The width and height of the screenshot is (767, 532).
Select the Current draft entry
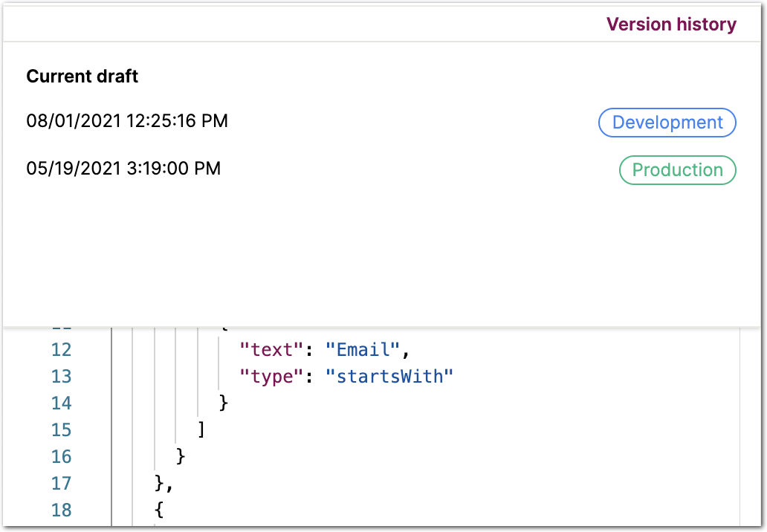click(82, 77)
